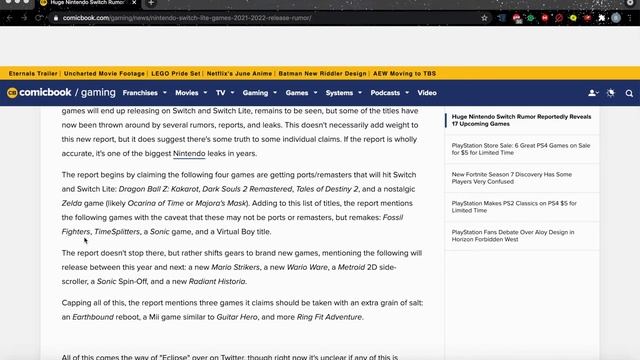
Task: Open PlayStation Store Sale sidebar article
Action: (521, 149)
